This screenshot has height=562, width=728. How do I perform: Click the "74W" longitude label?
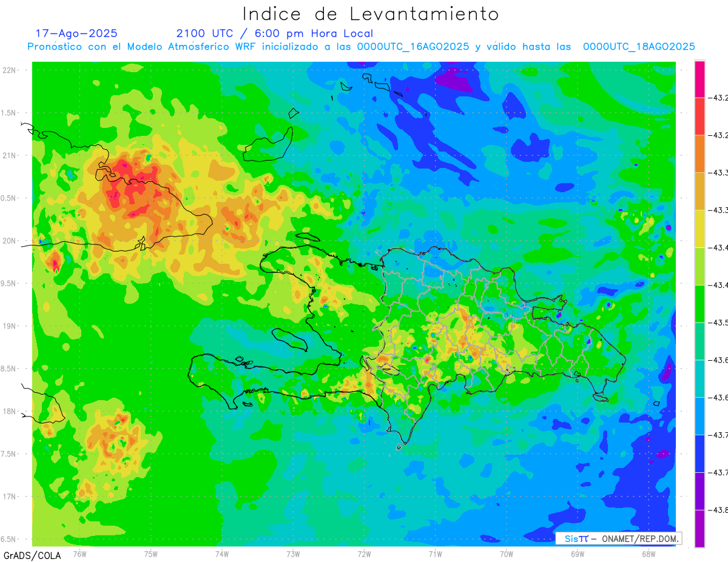click(x=222, y=554)
